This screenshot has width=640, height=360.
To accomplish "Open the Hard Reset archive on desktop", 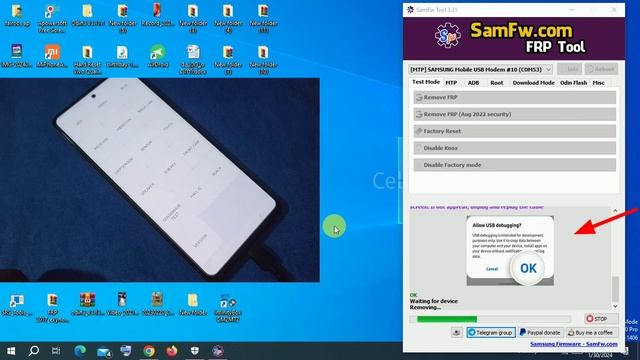I will [87, 60].
